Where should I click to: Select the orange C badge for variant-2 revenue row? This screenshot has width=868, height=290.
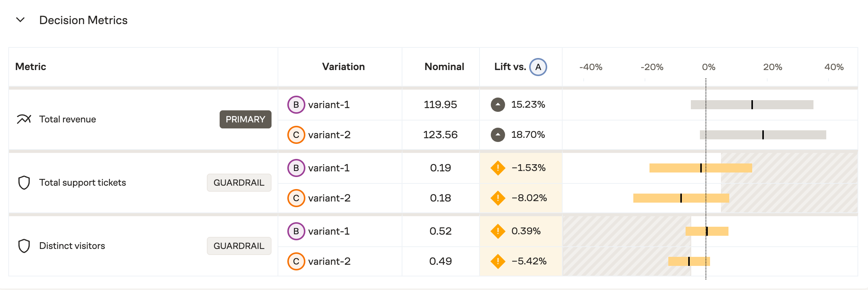click(x=296, y=134)
